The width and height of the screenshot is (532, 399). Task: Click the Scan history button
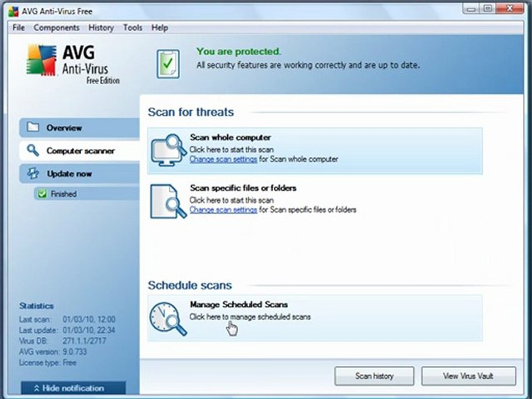[x=374, y=376]
